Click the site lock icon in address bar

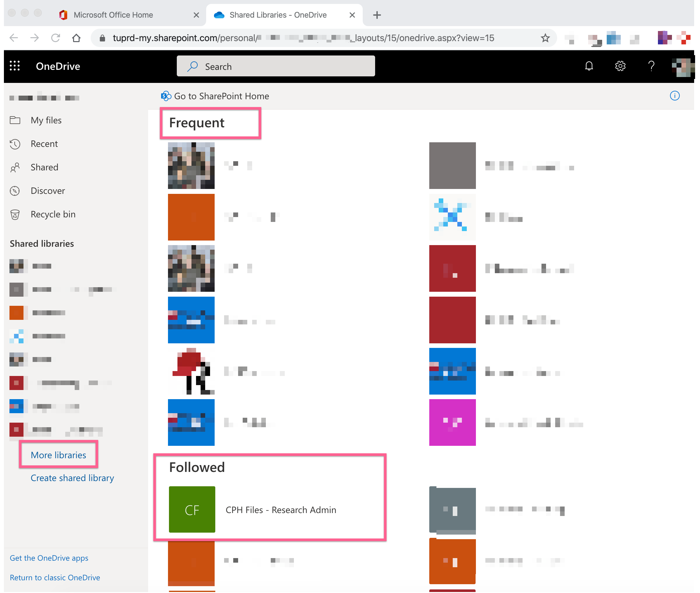point(102,38)
